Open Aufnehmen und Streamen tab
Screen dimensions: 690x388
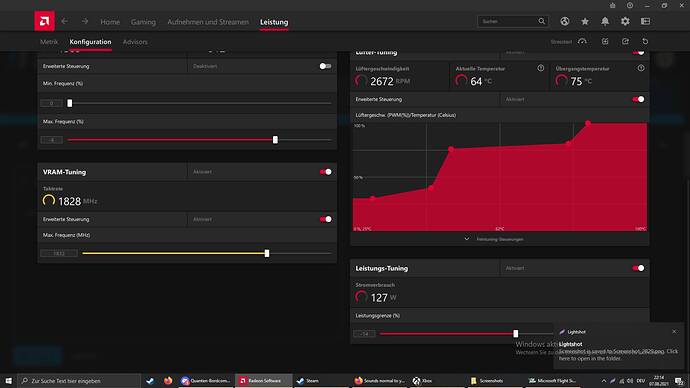pyautogui.click(x=208, y=22)
